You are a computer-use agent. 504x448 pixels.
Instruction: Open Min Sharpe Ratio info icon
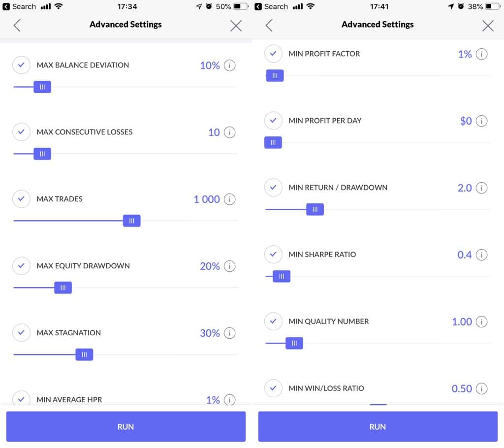point(481,255)
